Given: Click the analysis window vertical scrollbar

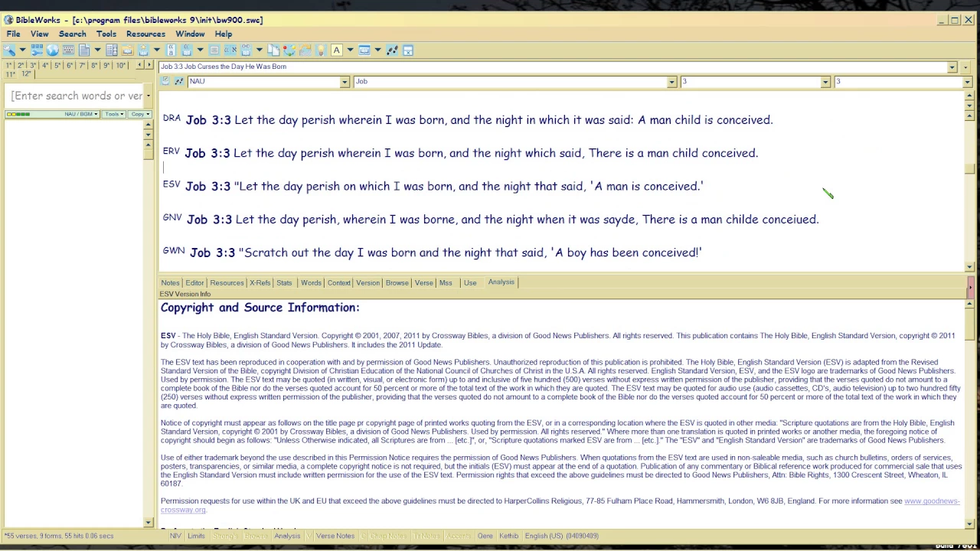Looking at the screenshot, I should pos(969,413).
